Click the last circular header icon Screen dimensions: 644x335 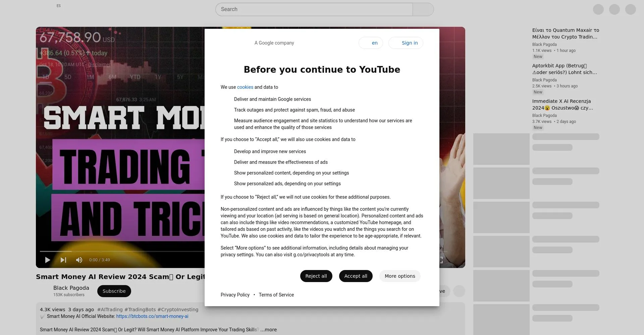pos(631,9)
